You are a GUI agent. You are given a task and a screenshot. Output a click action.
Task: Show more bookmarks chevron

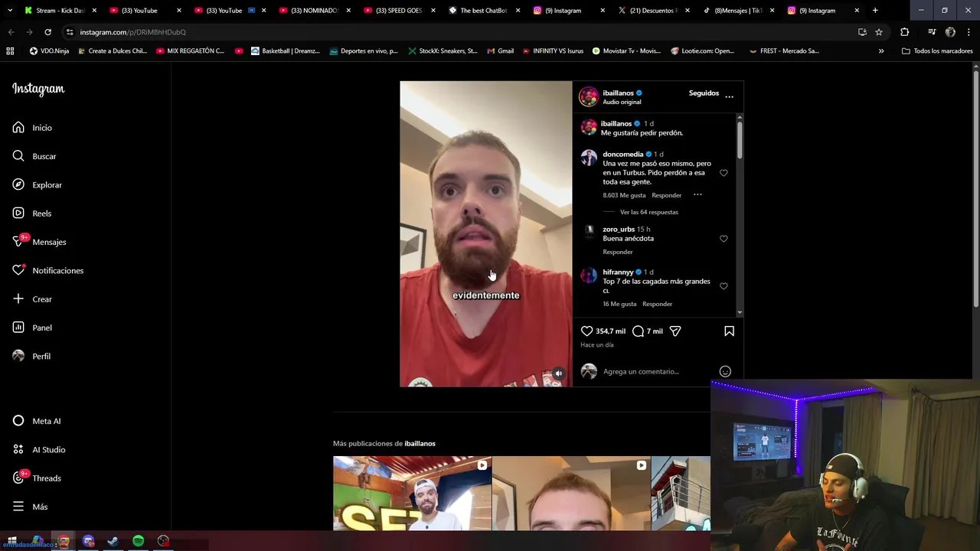click(881, 51)
